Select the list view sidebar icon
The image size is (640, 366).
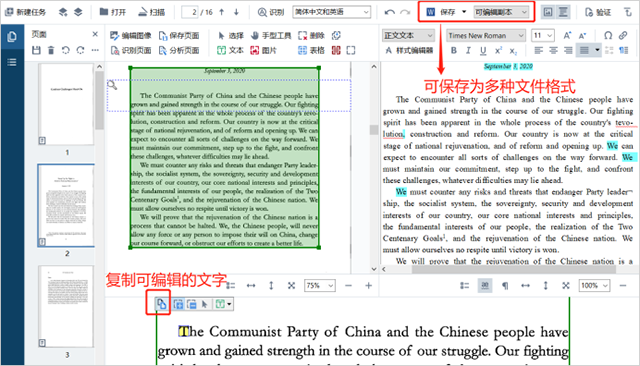click(x=12, y=62)
